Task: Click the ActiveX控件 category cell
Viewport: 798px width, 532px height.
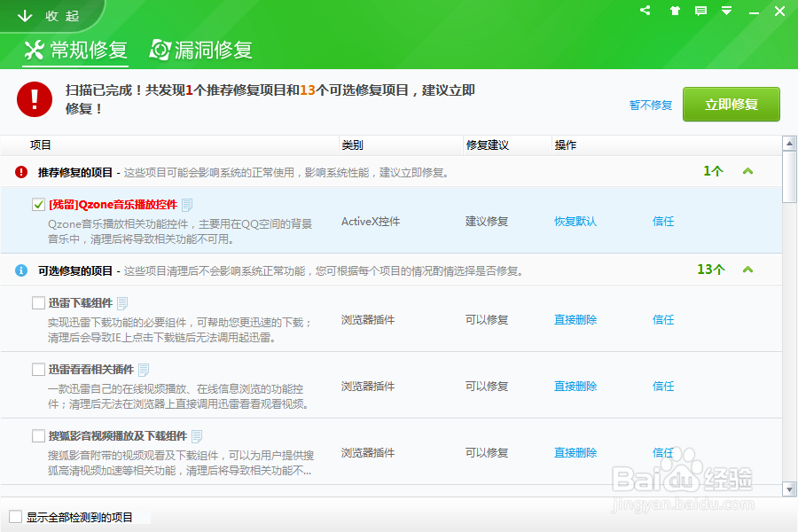Action: pyautogui.click(x=371, y=222)
